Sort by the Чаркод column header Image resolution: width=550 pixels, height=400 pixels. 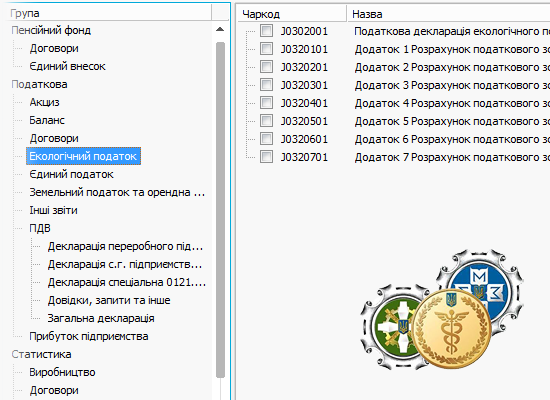click(x=292, y=14)
